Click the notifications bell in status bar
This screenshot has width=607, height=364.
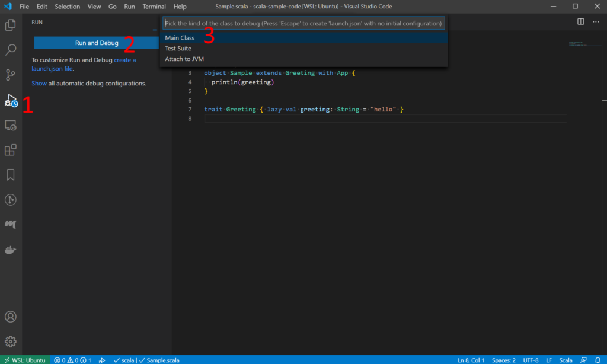(598, 360)
